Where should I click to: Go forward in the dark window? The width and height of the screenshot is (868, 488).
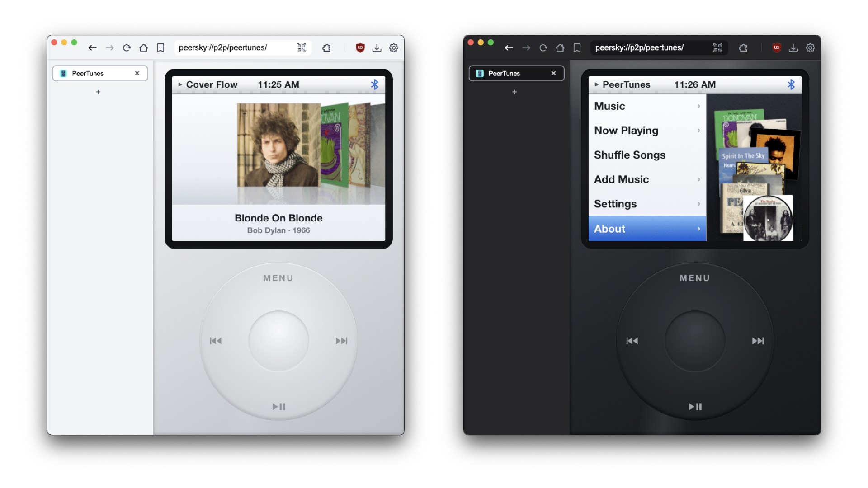point(526,48)
